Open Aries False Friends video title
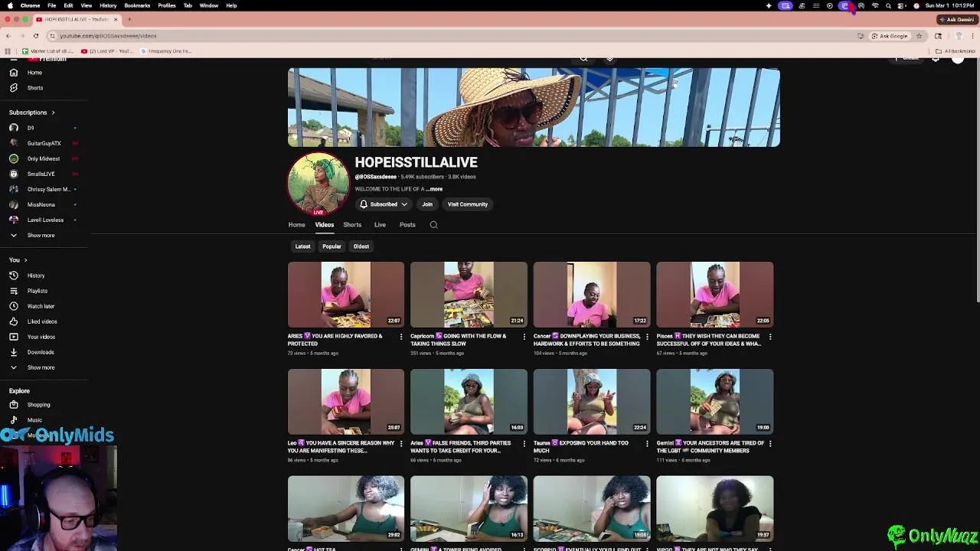Image resolution: width=980 pixels, height=551 pixels. point(461,447)
